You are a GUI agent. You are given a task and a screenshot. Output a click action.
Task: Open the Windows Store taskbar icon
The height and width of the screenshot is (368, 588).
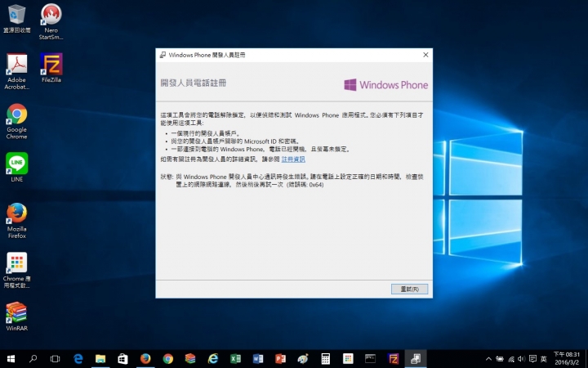[x=122, y=359]
